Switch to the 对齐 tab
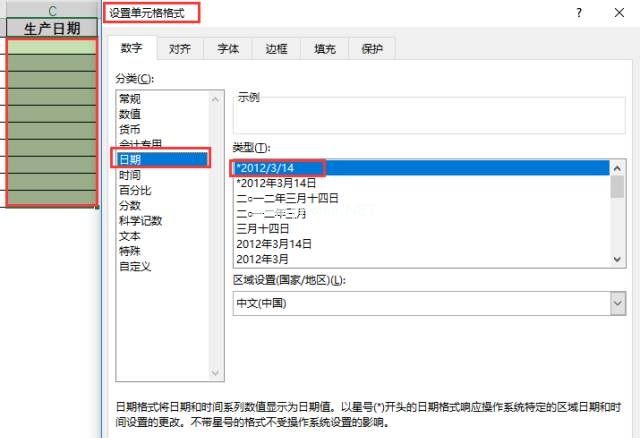Screen dimensions: 640x438 click(x=180, y=48)
